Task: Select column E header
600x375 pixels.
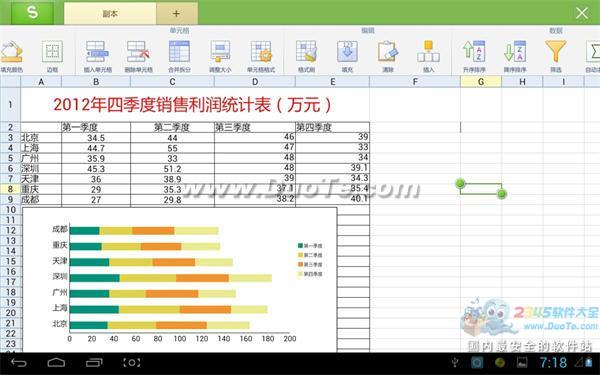Action: click(333, 82)
